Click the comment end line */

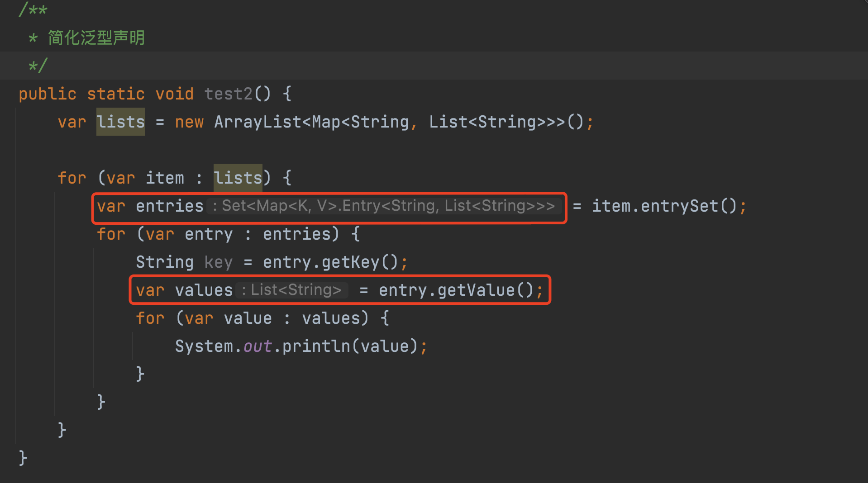[x=38, y=66]
